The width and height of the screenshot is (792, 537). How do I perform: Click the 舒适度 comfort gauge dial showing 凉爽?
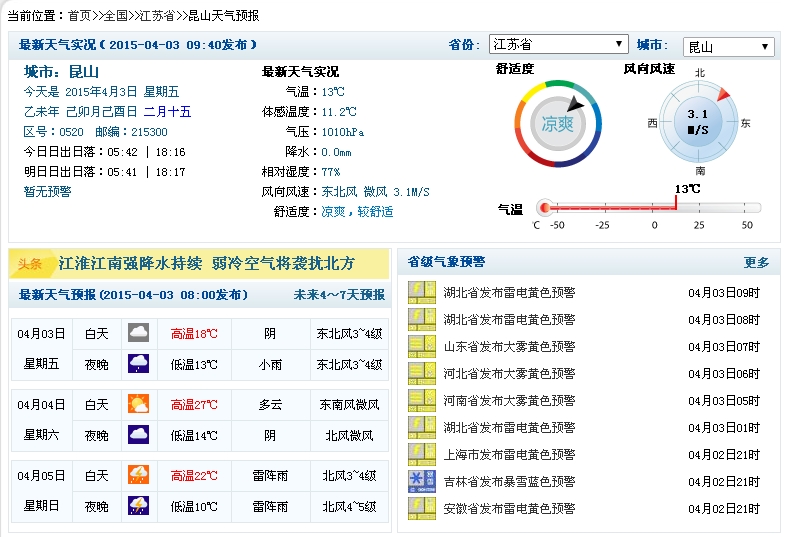[x=558, y=123]
